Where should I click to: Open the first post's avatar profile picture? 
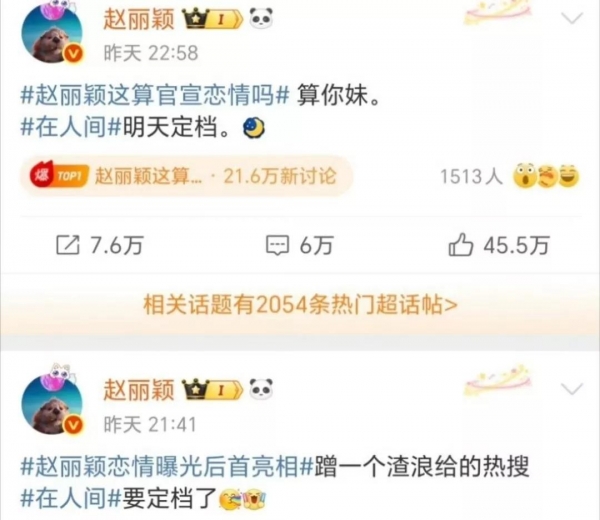[52, 34]
